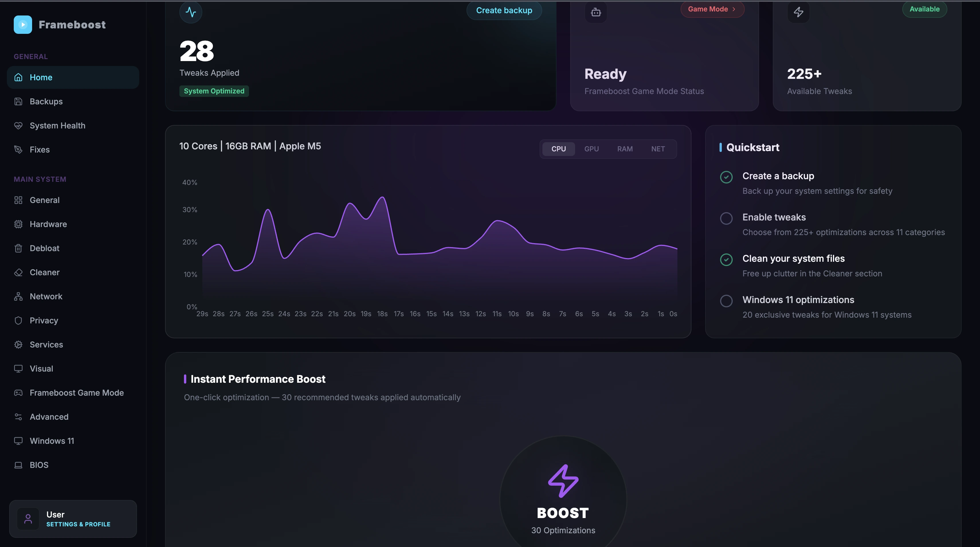This screenshot has width=980, height=547.
Task: Switch chart to the CPU tab
Action: tap(558, 149)
